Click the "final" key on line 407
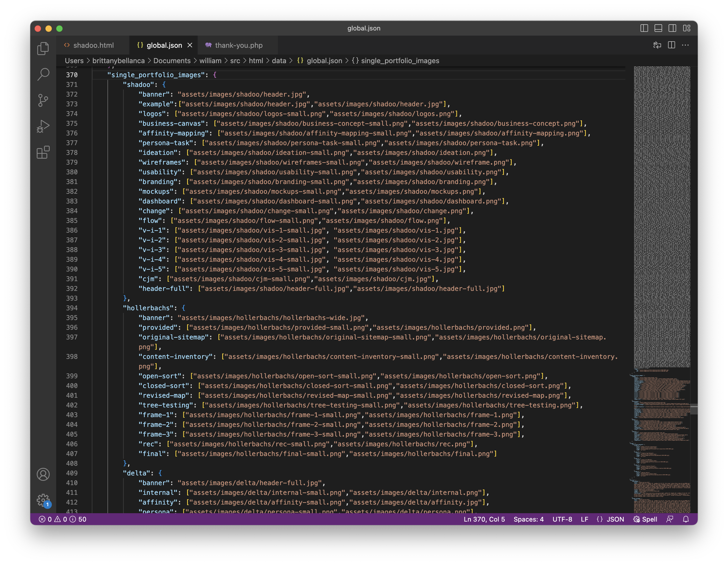 tap(152, 454)
